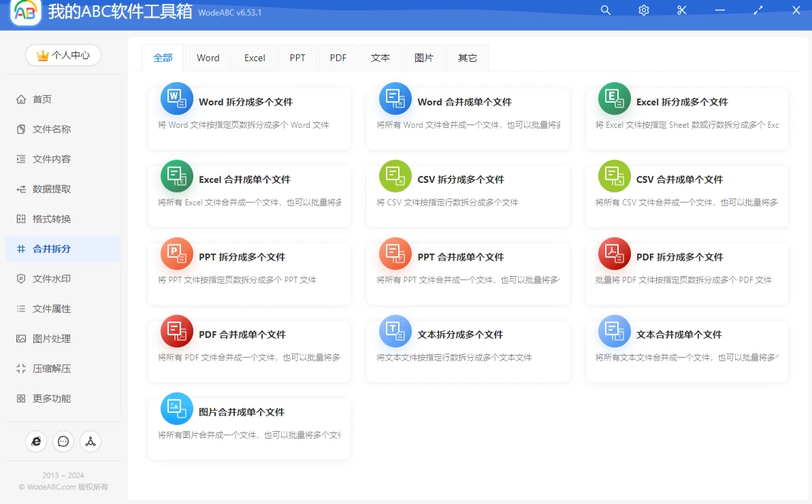Select 文件水印 in the sidebar
812x504 pixels.
pos(52,279)
